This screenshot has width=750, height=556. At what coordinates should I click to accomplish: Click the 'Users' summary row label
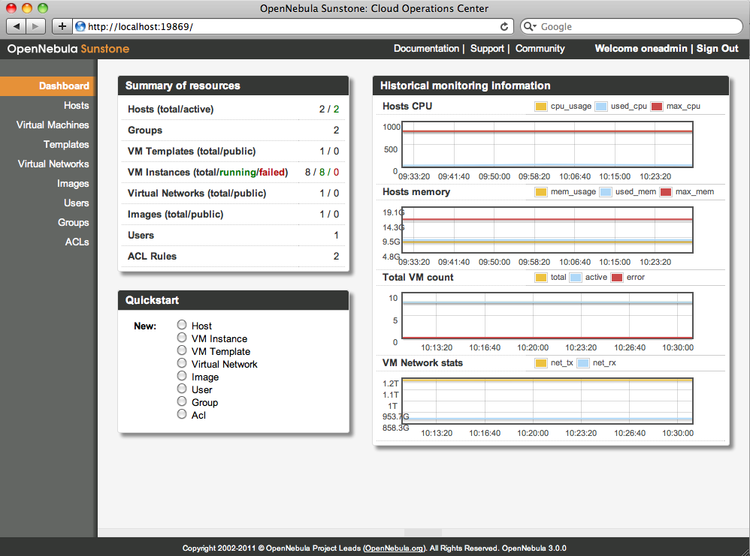141,235
